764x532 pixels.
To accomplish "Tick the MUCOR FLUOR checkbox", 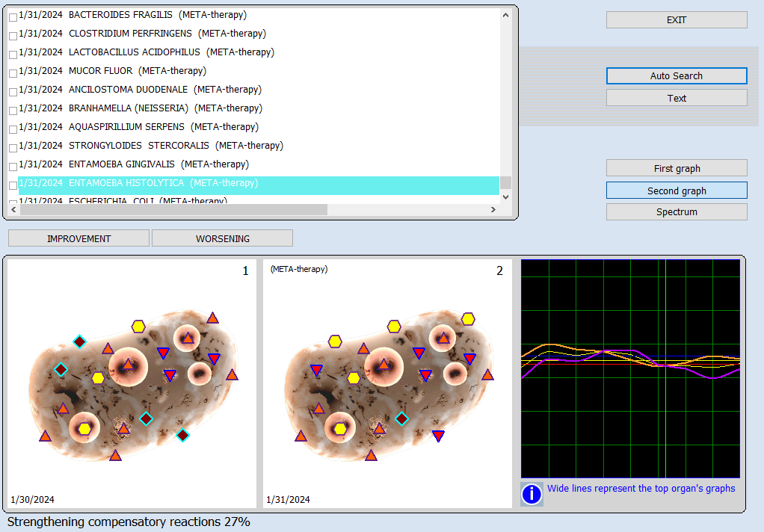I will pos(13,72).
